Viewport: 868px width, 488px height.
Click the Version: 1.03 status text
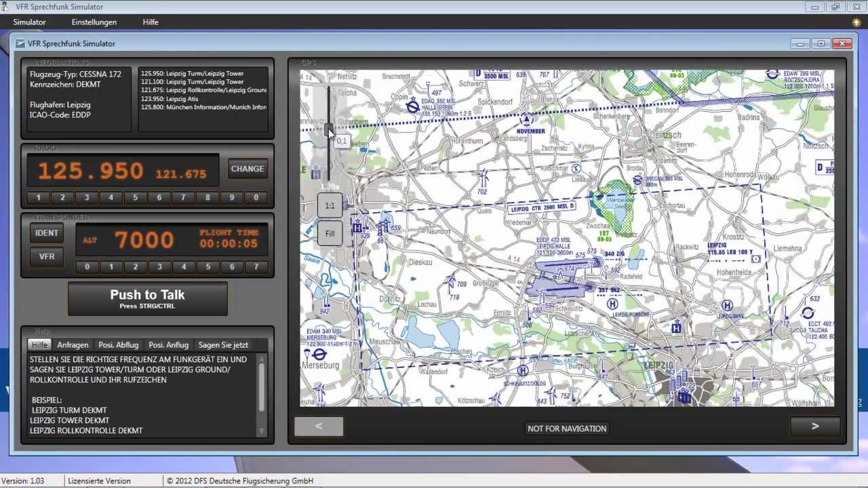tap(23, 481)
